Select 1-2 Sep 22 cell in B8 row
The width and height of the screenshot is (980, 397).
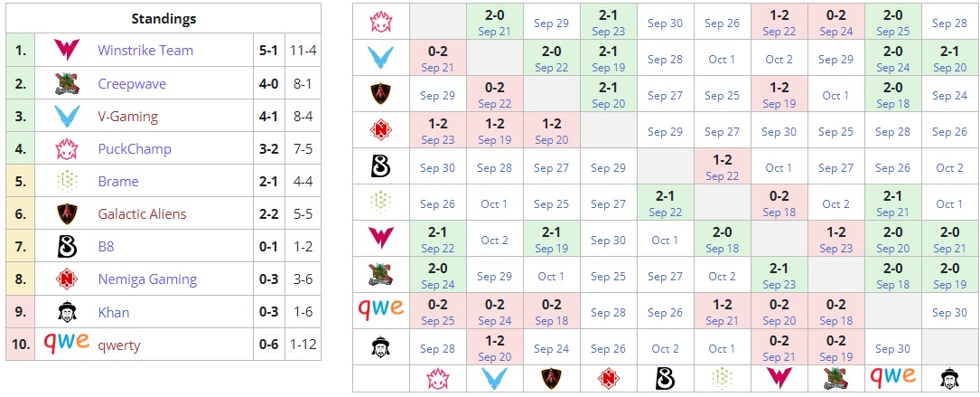[722, 167]
